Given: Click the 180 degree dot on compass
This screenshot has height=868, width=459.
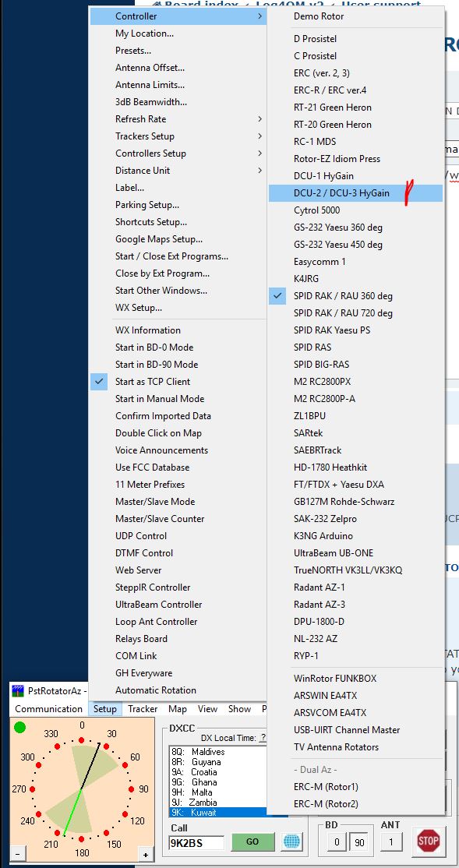Looking at the screenshot, I should click(81, 839).
